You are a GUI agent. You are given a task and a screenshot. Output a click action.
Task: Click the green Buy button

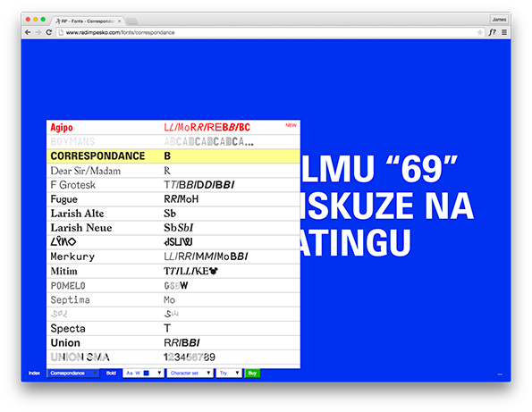252,373
